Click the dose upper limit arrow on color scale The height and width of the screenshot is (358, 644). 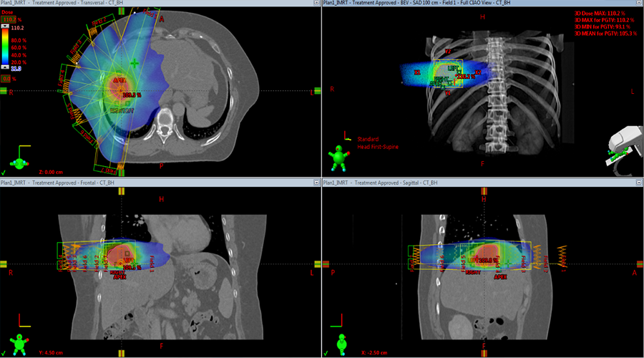tap(6, 26)
